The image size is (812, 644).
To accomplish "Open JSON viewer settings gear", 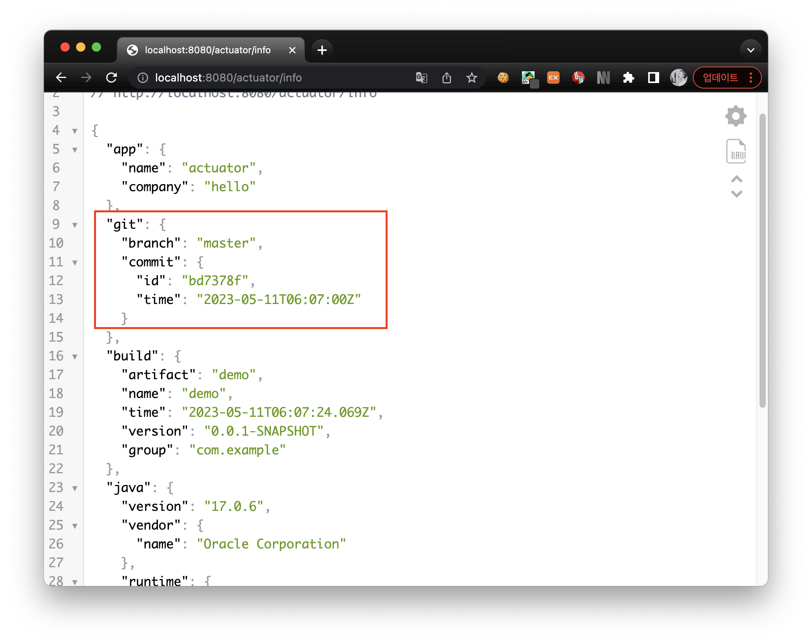I will pyautogui.click(x=736, y=116).
